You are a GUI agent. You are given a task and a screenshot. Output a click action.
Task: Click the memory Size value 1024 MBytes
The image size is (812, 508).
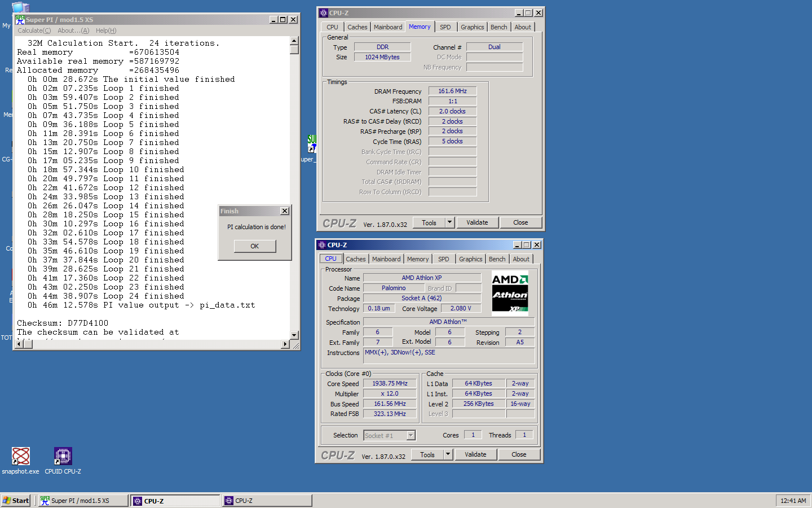point(382,57)
